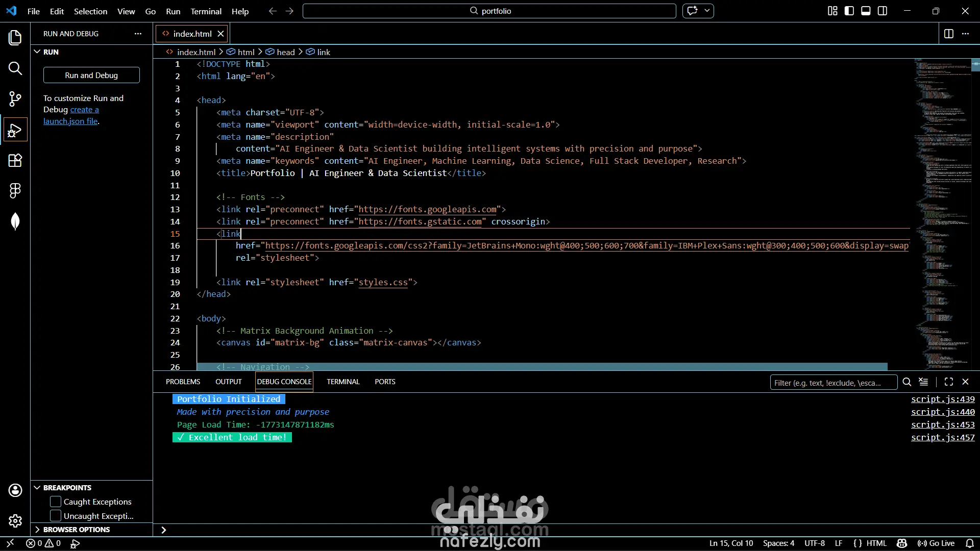
Task: Enable Uncaught Exceptions breakpoint checkbox
Action: tap(56, 516)
